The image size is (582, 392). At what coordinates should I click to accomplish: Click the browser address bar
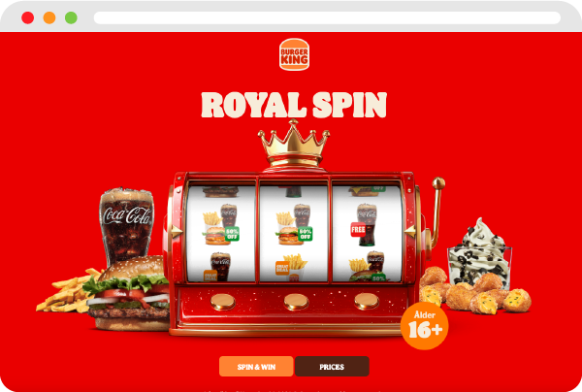[x=327, y=17]
